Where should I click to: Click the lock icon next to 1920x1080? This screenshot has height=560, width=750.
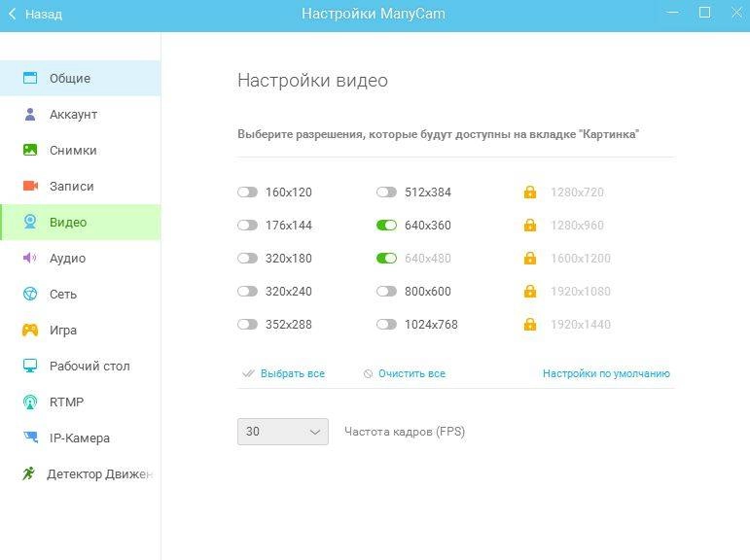pos(530,292)
